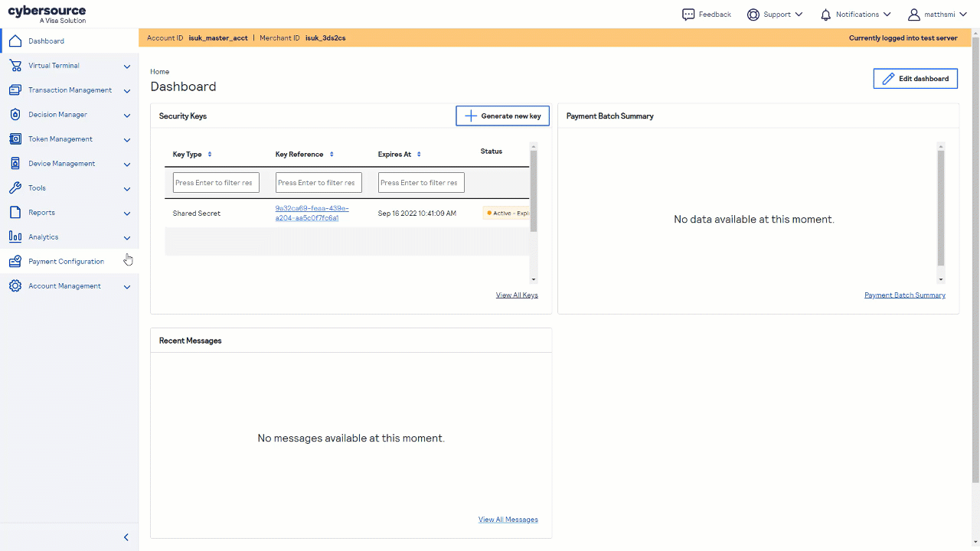
Task: Click the Dashboard home icon in sidebar
Action: [15, 41]
